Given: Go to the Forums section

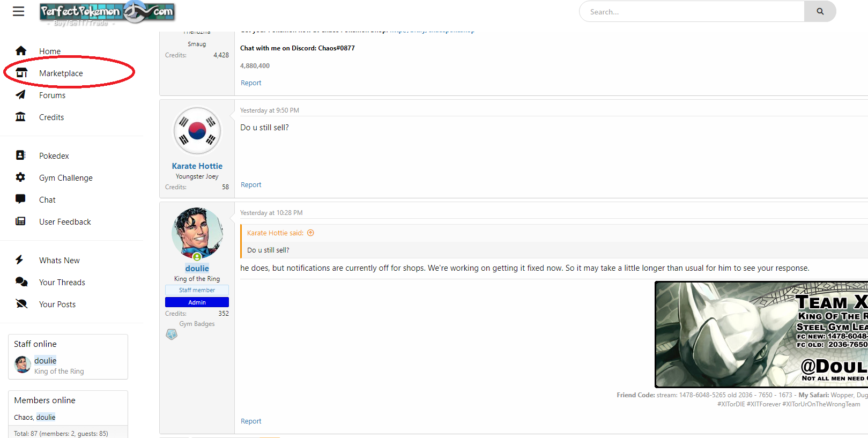Looking at the screenshot, I should (x=53, y=95).
